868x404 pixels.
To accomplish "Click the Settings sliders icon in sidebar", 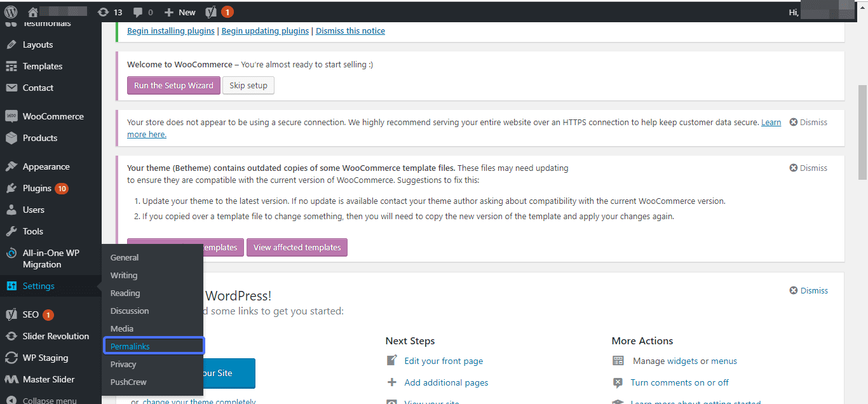I will click(x=11, y=286).
